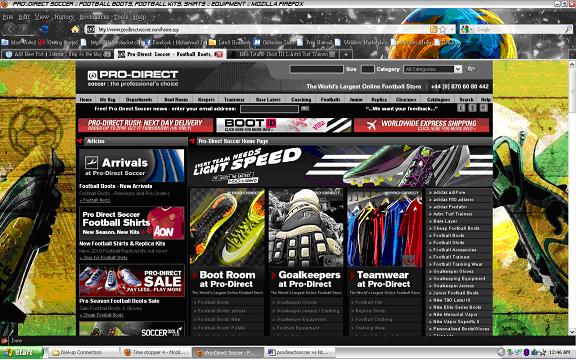Open the Arrivals at Pro-Direct Soccer banner
Image resolution: width=576 pixels, height=360 pixels.
click(132, 166)
